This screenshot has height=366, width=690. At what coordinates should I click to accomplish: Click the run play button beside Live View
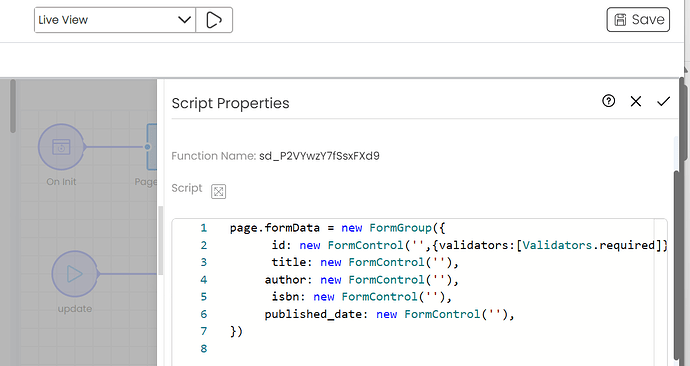(x=214, y=20)
